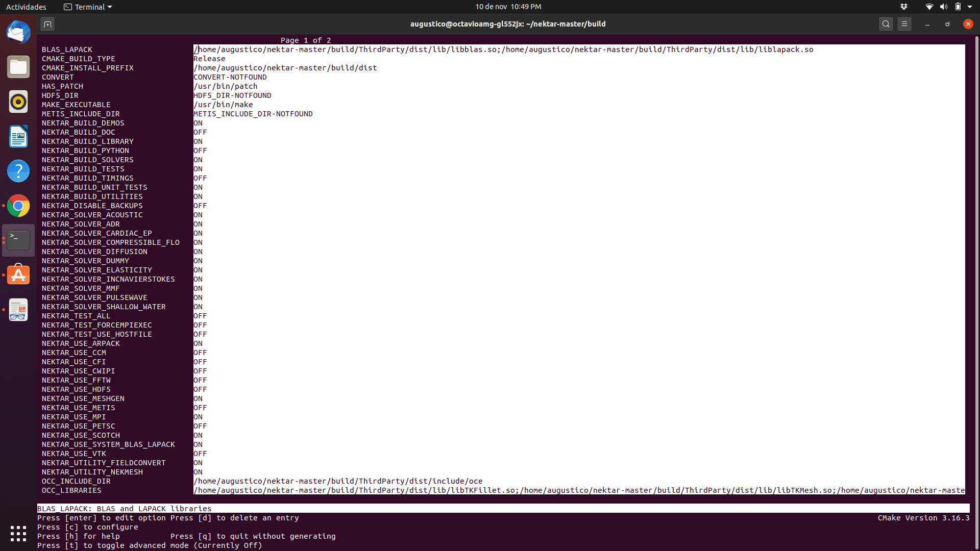Open Google Chrome from the dock

coord(18,206)
